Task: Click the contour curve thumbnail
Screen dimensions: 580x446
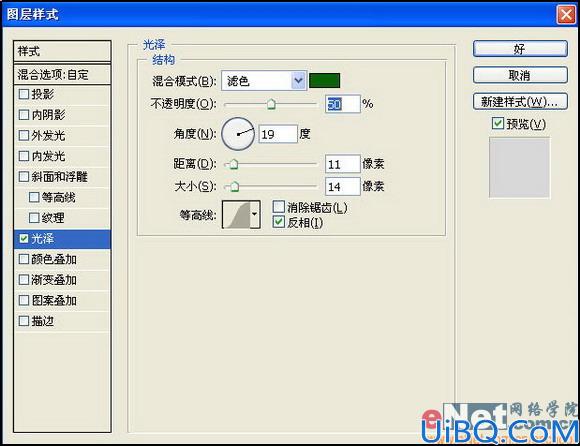Action: [x=236, y=214]
